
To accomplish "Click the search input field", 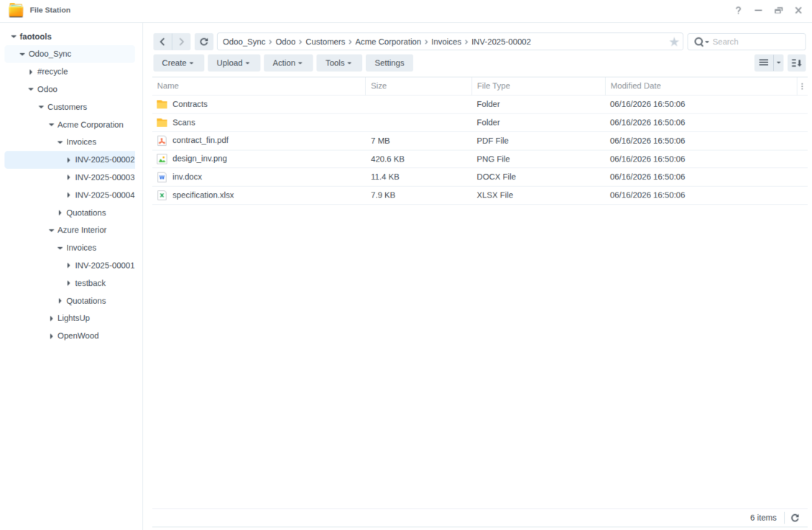I will pyautogui.click(x=756, y=42).
